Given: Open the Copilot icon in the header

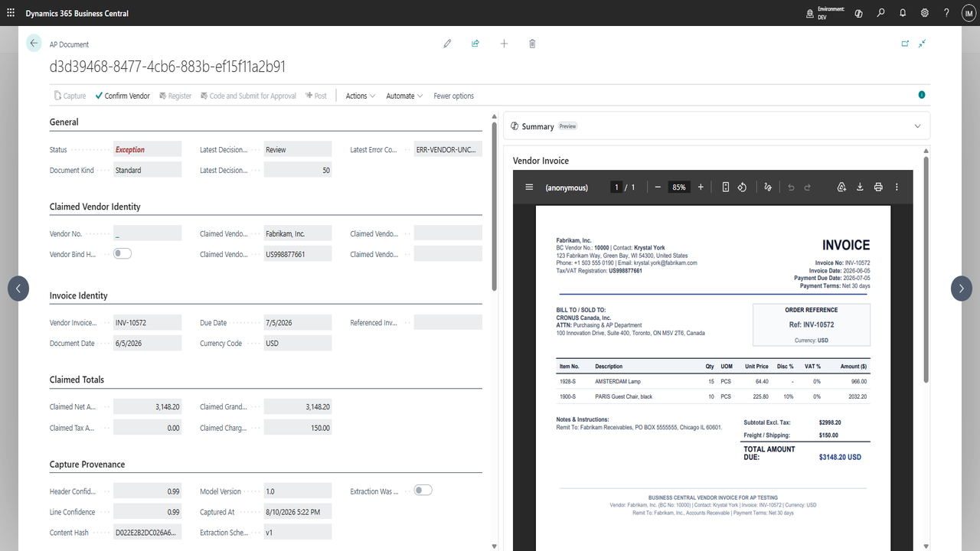Looking at the screenshot, I should pyautogui.click(x=858, y=13).
